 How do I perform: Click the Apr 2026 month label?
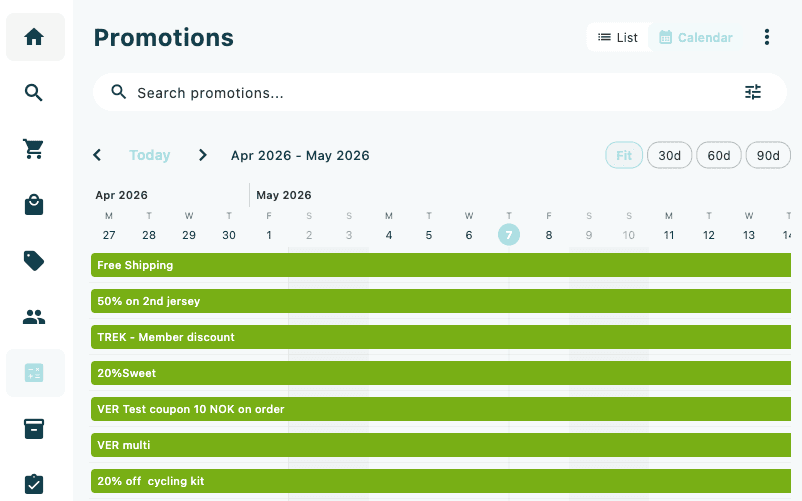(x=121, y=195)
